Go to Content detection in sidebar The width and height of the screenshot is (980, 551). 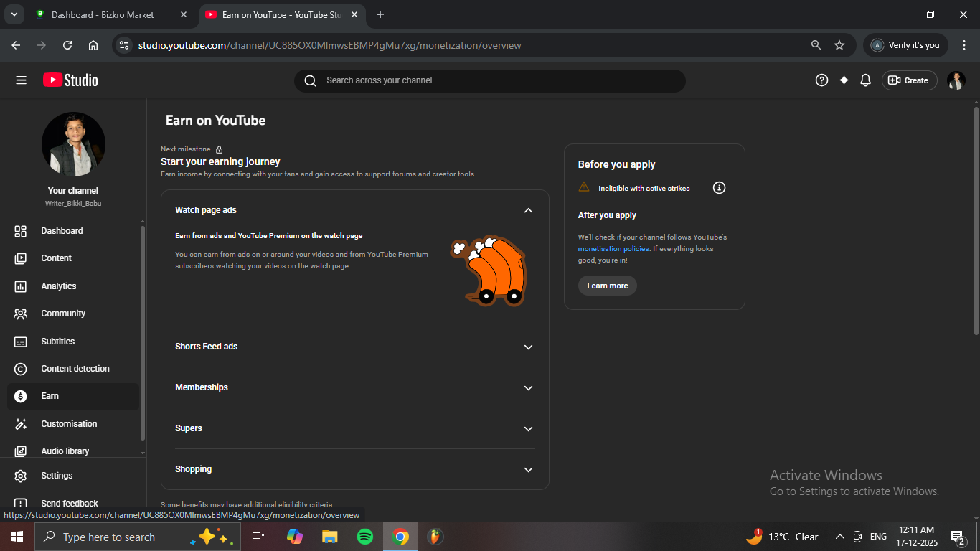[x=75, y=369]
